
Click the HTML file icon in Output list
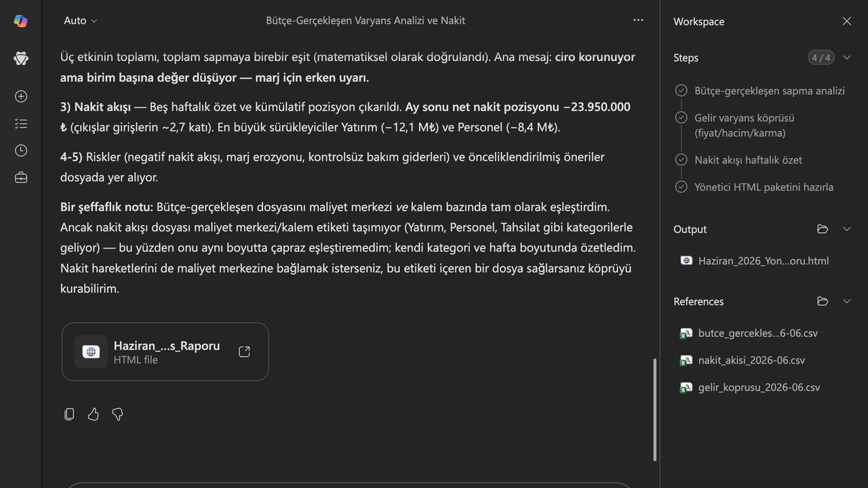686,261
